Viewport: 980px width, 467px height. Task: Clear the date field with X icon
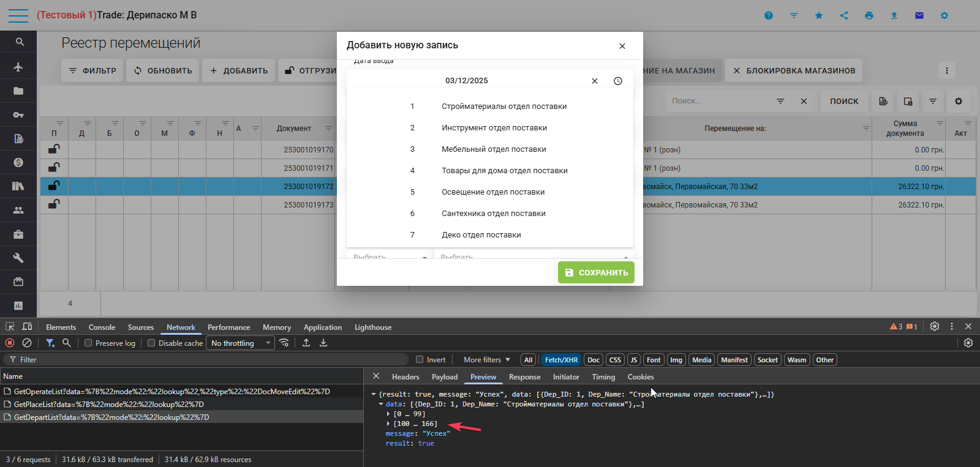coord(595,81)
